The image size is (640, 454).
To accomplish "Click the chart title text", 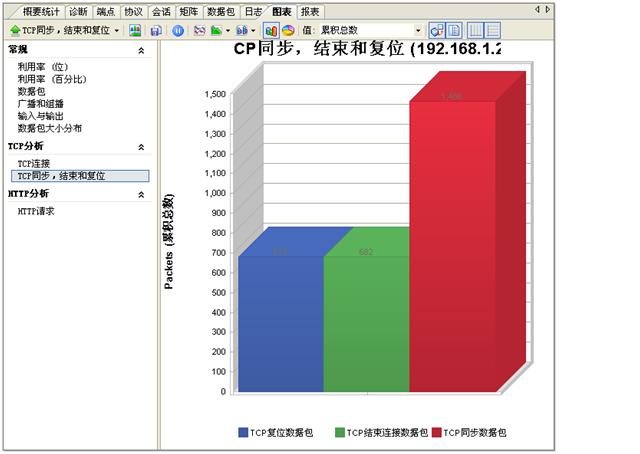I will click(x=367, y=49).
